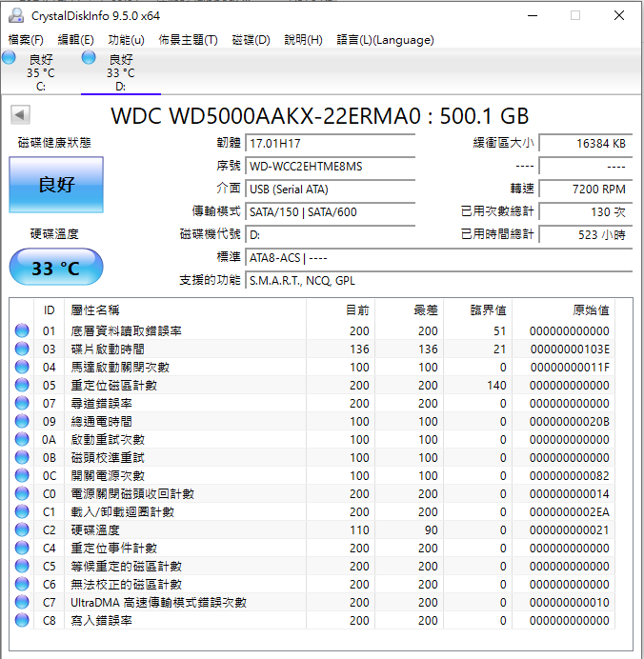Click status orb of attribute C2 硬碟溫度

[x=22, y=529]
